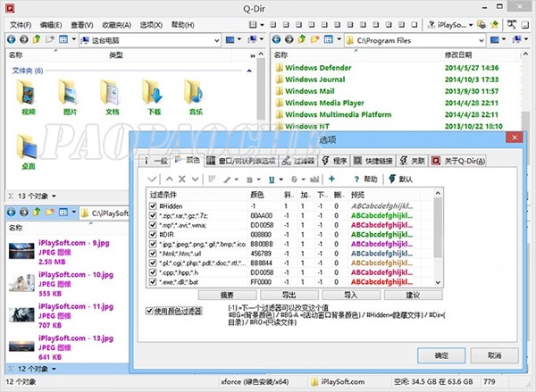Uncheck the *.exe;*.dll filter checkbox

click(x=153, y=282)
